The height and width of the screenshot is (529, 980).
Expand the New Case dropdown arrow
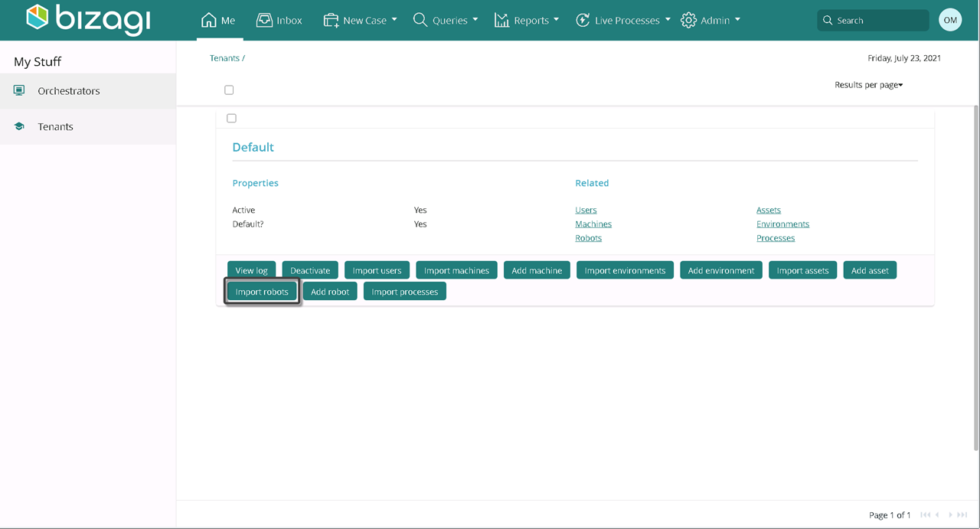click(394, 20)
